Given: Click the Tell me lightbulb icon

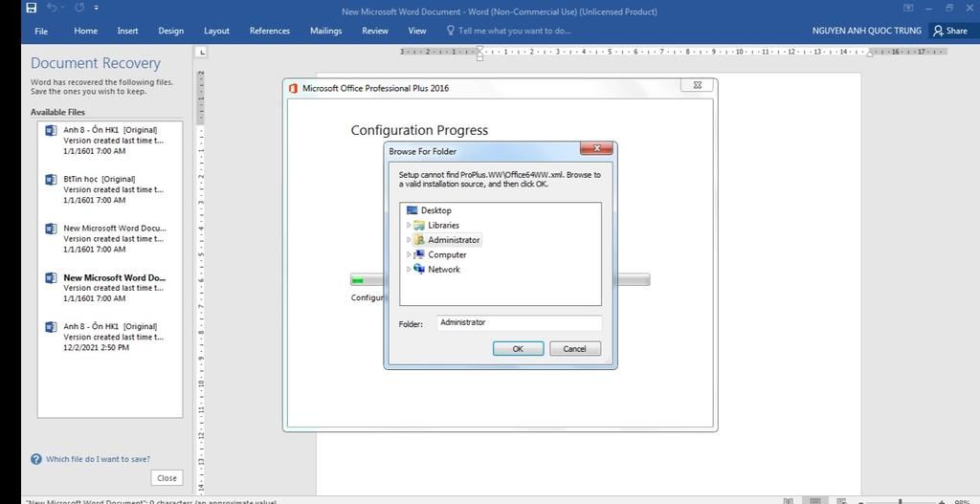Looking at the screenshot, I should click(451, 31).
